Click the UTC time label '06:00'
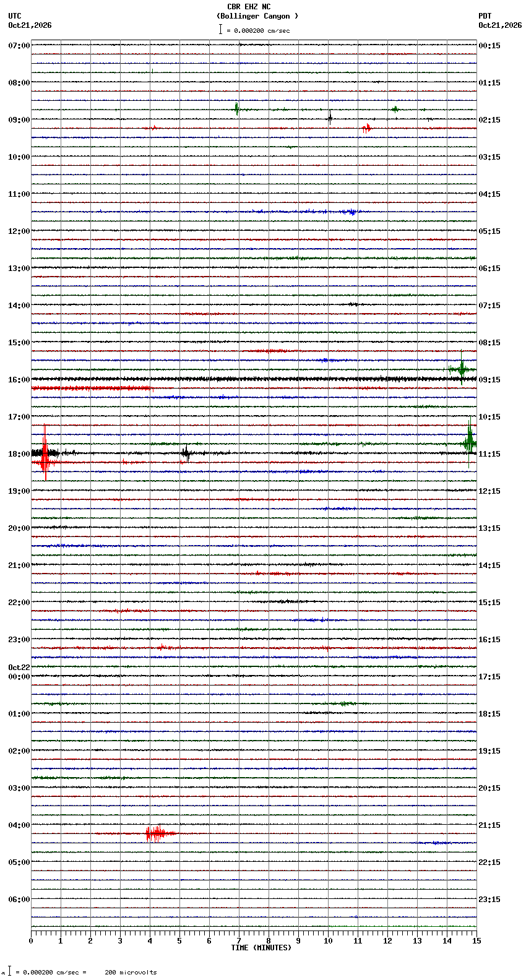526x980 pixels. point(19,900)
